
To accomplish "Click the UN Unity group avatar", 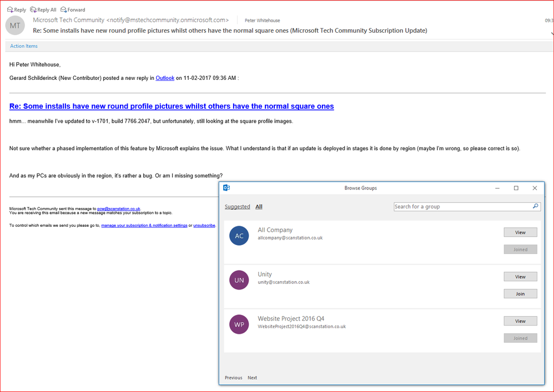I will 239,280.
